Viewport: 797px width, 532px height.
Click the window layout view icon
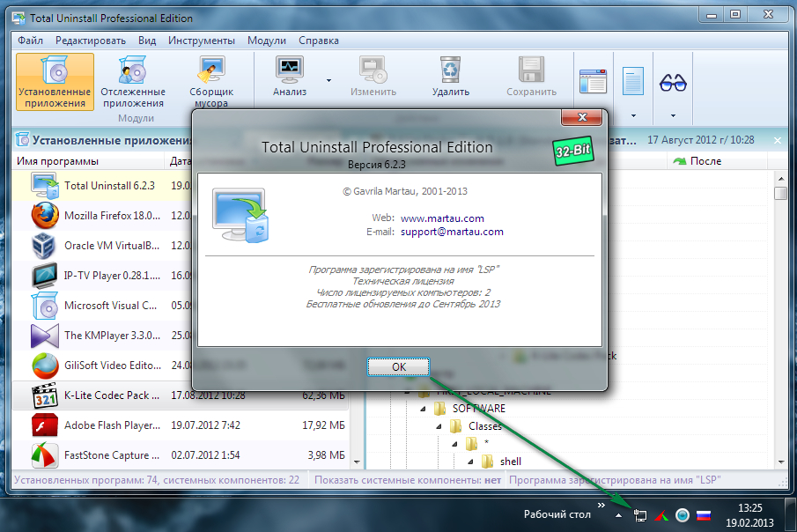(593, 81)
